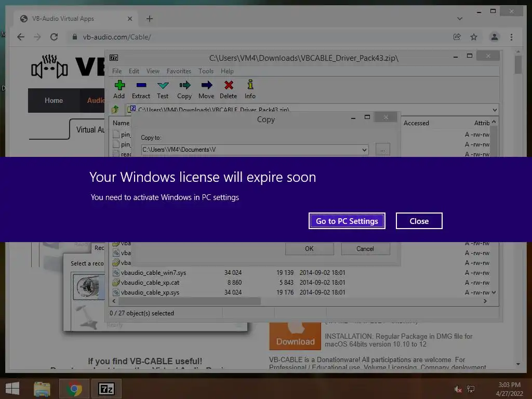Click the Copy icon in 7-Zip toolbar
Screen dimensions: 532x399
[184, 89]
